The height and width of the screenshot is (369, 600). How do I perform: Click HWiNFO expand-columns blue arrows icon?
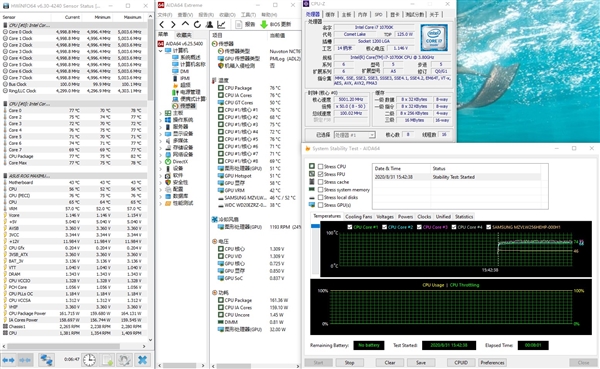(x=8, y=360)
